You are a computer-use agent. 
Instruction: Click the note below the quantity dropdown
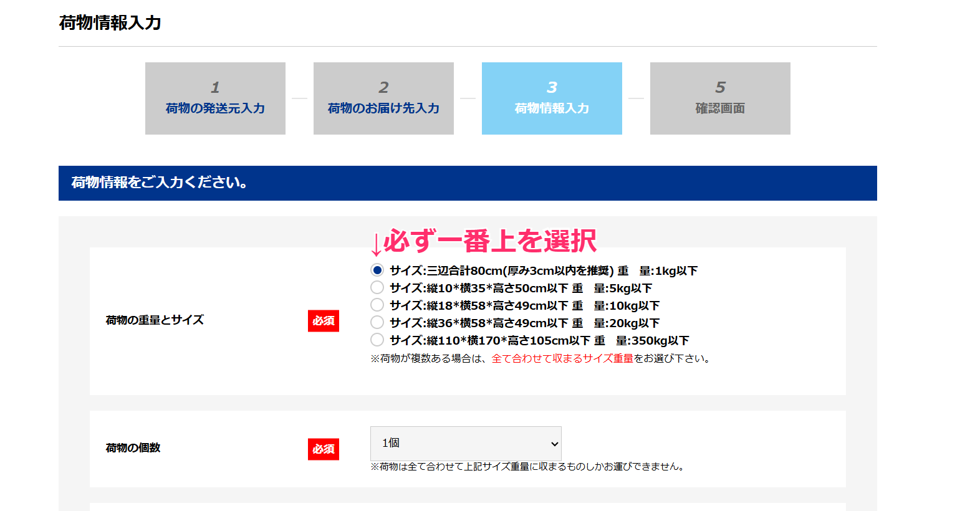pos(529,467)
